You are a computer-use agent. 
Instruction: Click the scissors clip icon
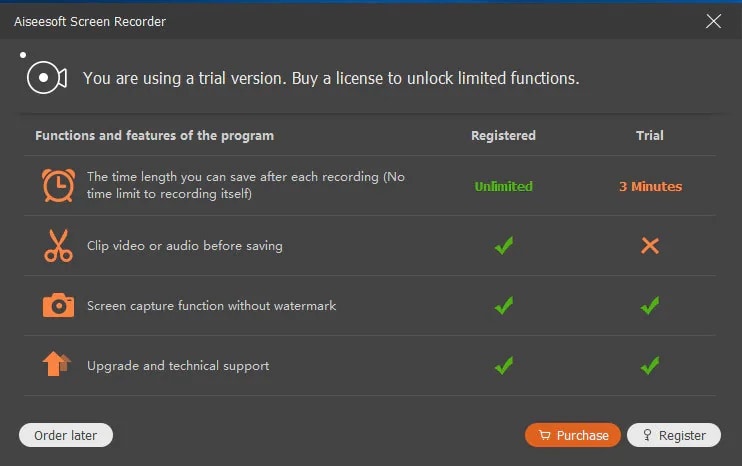click(x=58, y=246)
